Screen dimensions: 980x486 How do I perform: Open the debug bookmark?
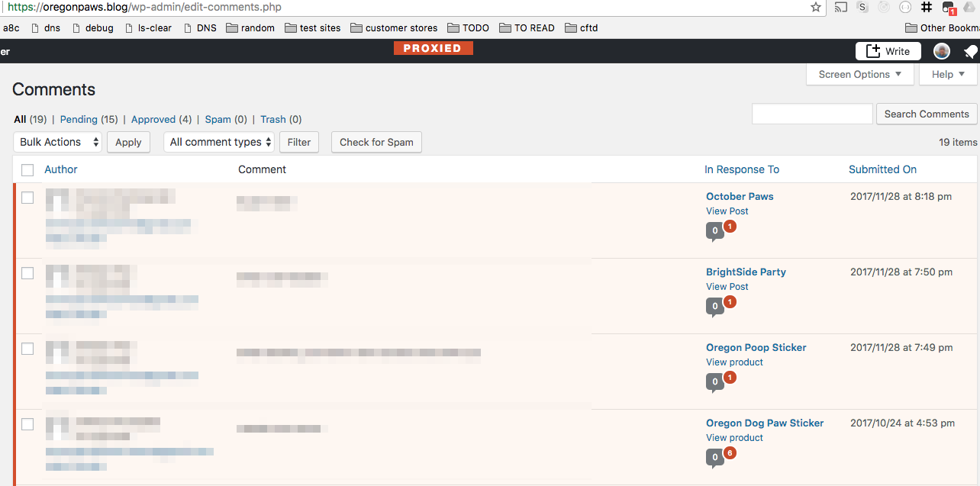pos(92,28)
